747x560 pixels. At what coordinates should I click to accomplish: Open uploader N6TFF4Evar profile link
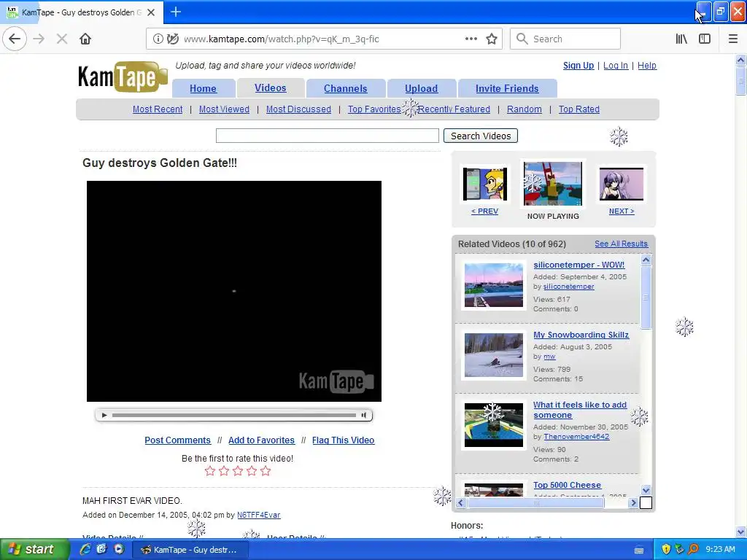pos(259,515)
